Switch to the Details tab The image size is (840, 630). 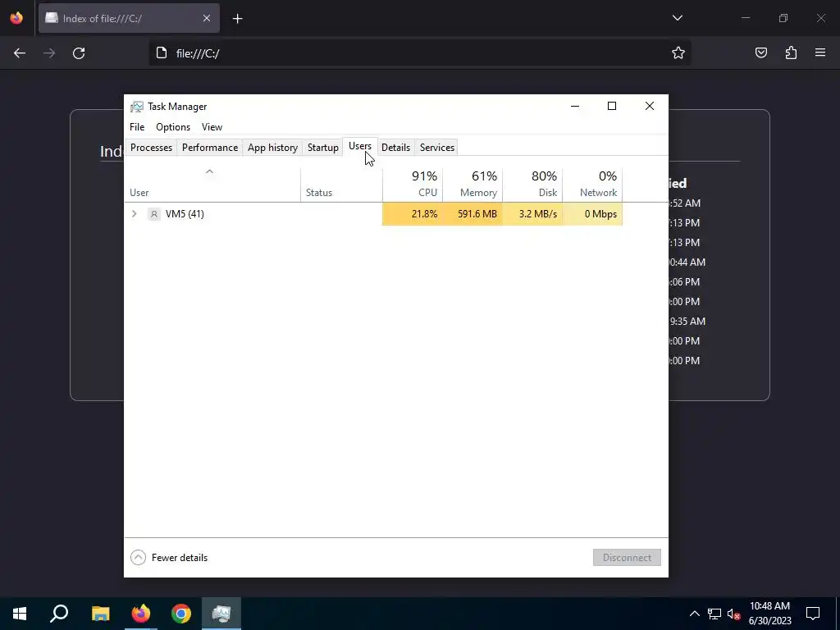point(395,148)
